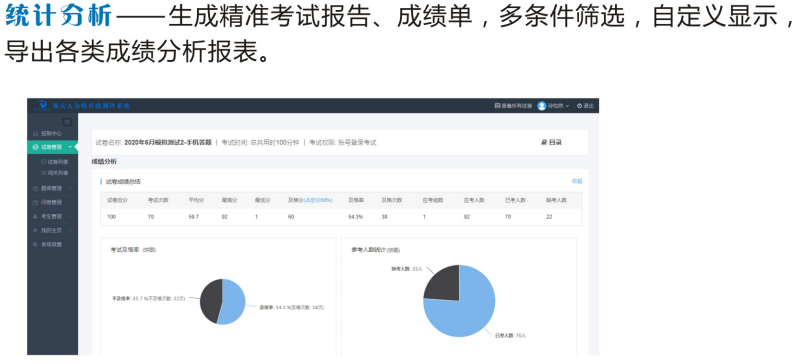Screen dimensions: 796x364
Task: Open the user account dropdown arrow
Action: point(568,106)
